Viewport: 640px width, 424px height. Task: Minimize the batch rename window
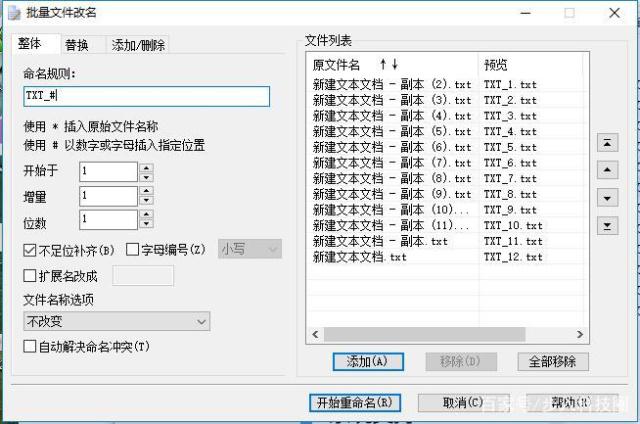[526, 13]
